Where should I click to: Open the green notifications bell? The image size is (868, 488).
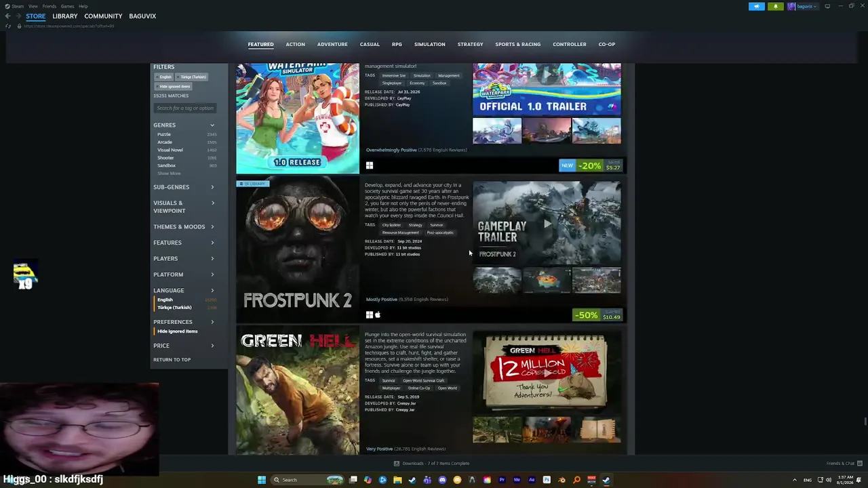coord(776,6)
